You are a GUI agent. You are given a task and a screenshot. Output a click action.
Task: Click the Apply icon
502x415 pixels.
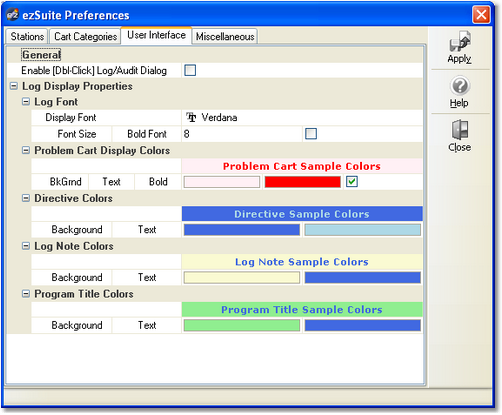pyautogui.click(x=460, y=41)
